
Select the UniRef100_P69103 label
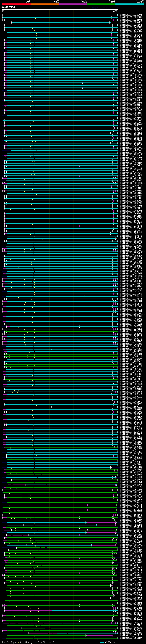coord(131,575)
